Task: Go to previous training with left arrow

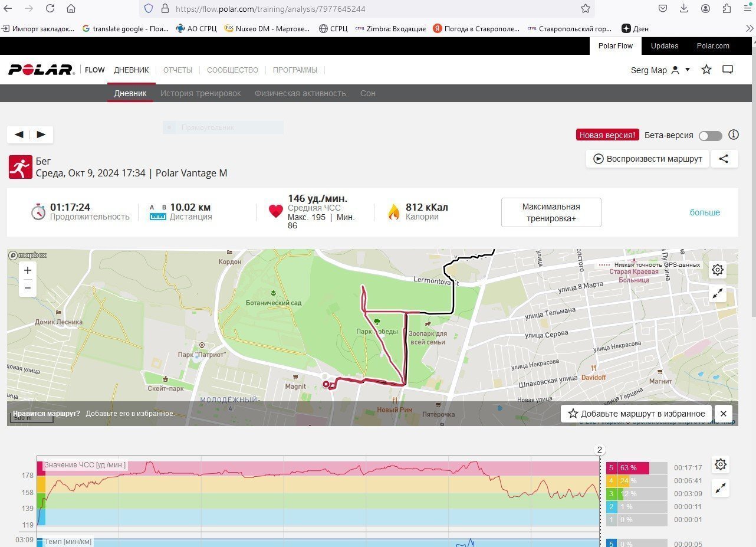Action: click(19, 135)
